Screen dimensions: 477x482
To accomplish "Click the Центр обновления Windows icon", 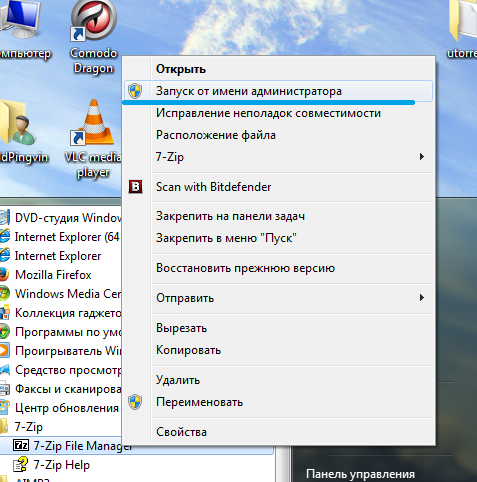I will point(4,408).
